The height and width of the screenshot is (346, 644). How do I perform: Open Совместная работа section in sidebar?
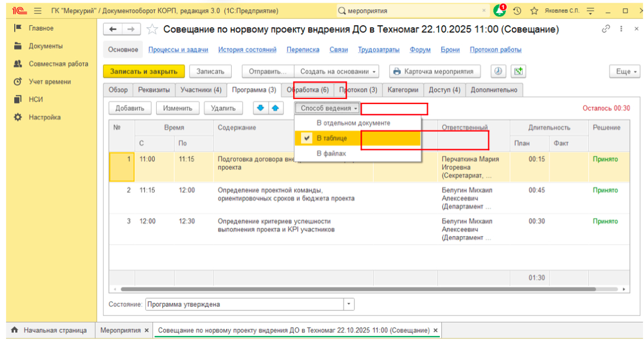click(x=58, y=64)
